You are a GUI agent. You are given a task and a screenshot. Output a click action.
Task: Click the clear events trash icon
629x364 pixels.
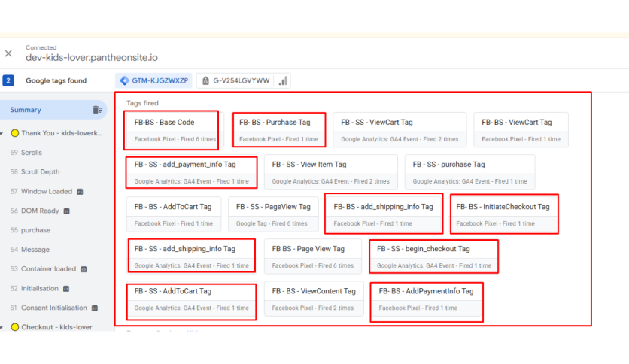pyautogui.click(x=98, y=110)
